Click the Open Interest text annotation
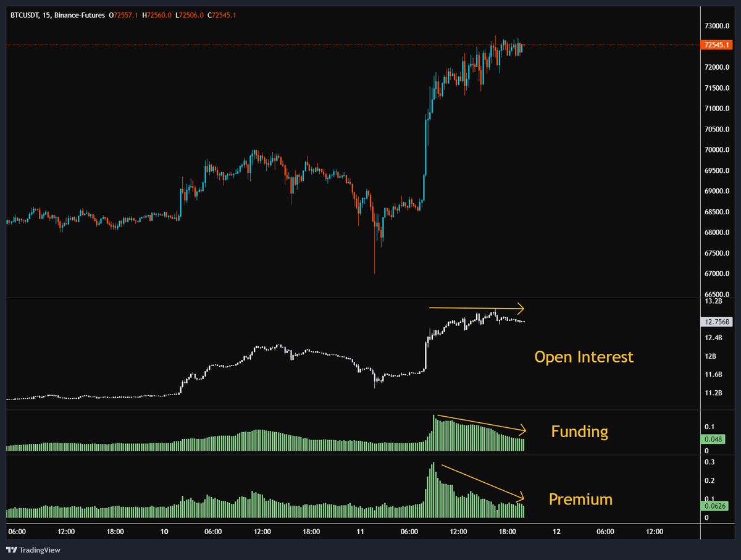The image size is (741, 560). 584,357
